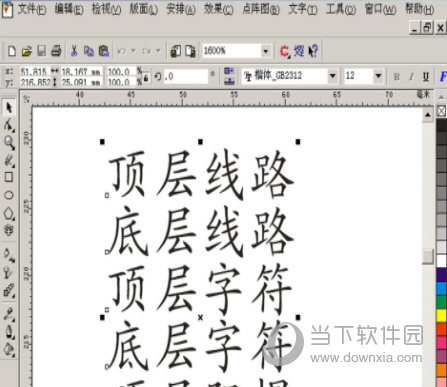Toggle Italic text formatting
Viewport: 447px width, 387px height.
411,77
